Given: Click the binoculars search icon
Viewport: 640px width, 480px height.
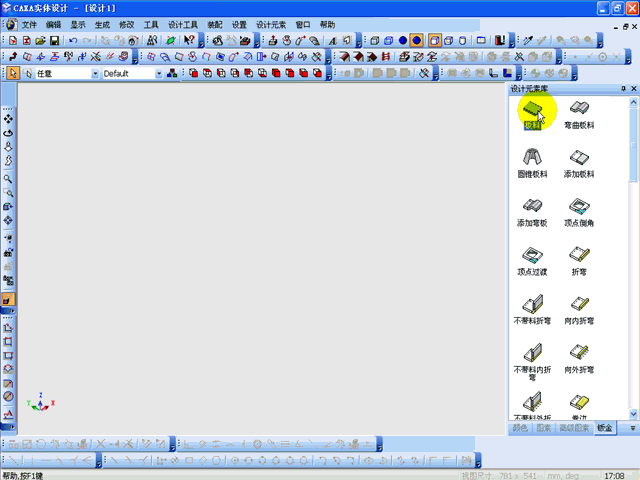Looking at the screenshot, I should (152, 40).
